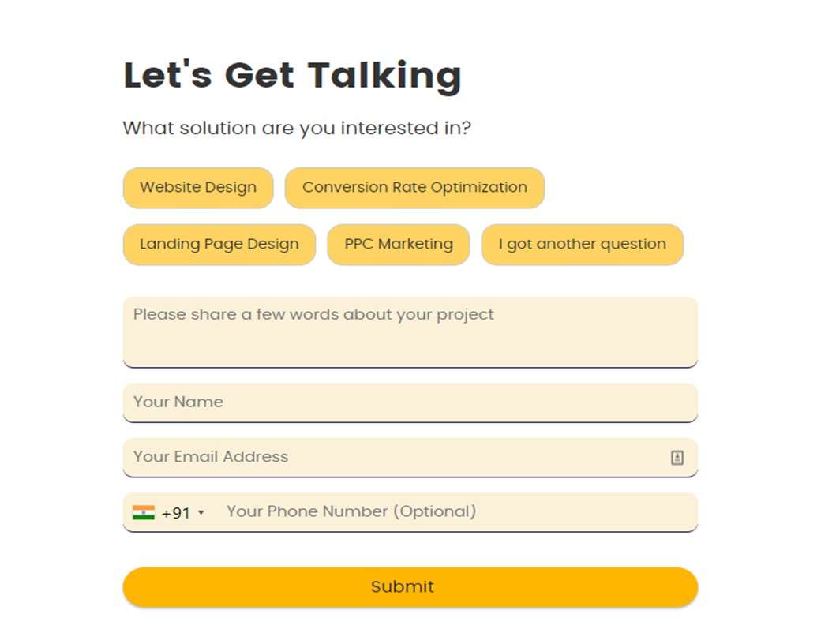Image resolution: width=821 pixels, height=644 pixels.
Task: Click the "What solution are you interested in?" text
Action: pos(297,129)
